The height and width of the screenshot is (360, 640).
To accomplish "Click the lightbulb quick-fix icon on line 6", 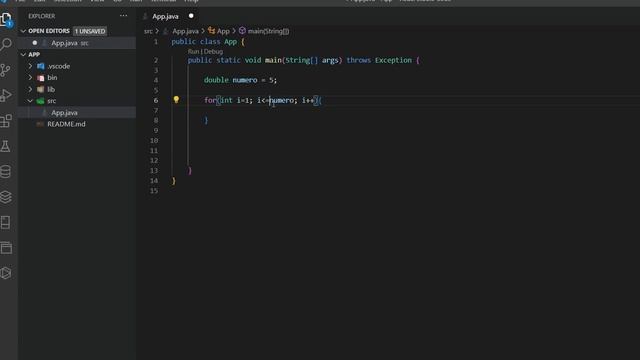I will pyautogui.click(x=176, y=100).
